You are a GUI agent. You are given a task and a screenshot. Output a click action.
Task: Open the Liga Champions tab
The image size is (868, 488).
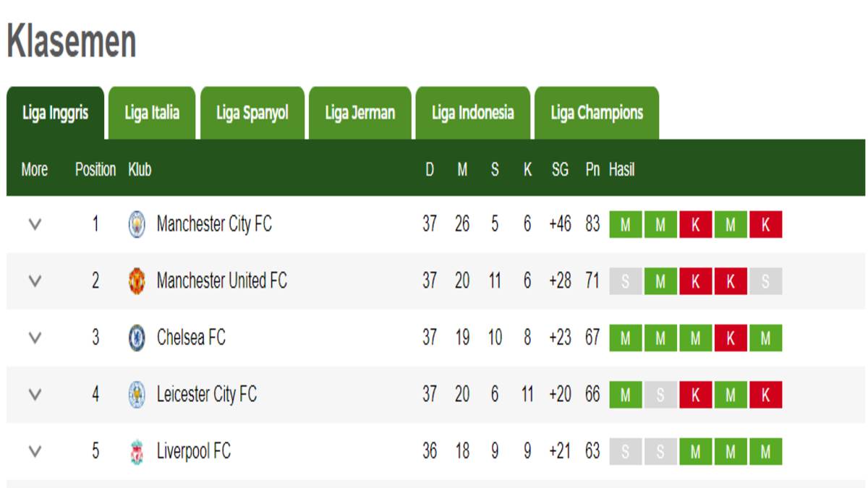[x=597, y=114]
